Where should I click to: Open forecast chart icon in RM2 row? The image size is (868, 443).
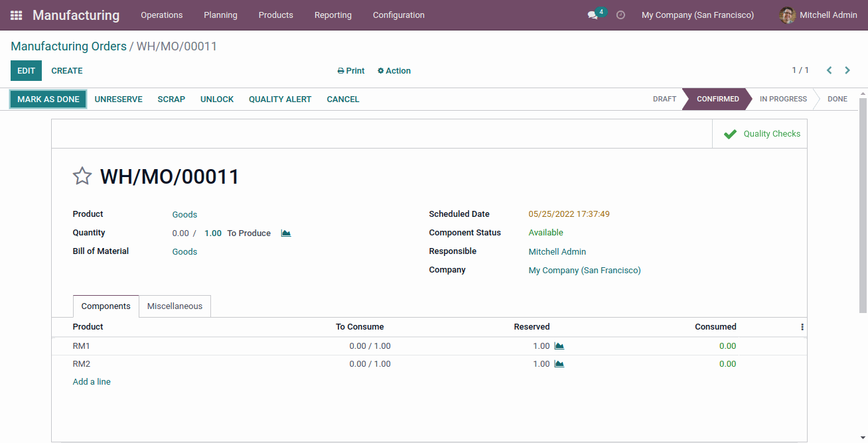point(559,364)
